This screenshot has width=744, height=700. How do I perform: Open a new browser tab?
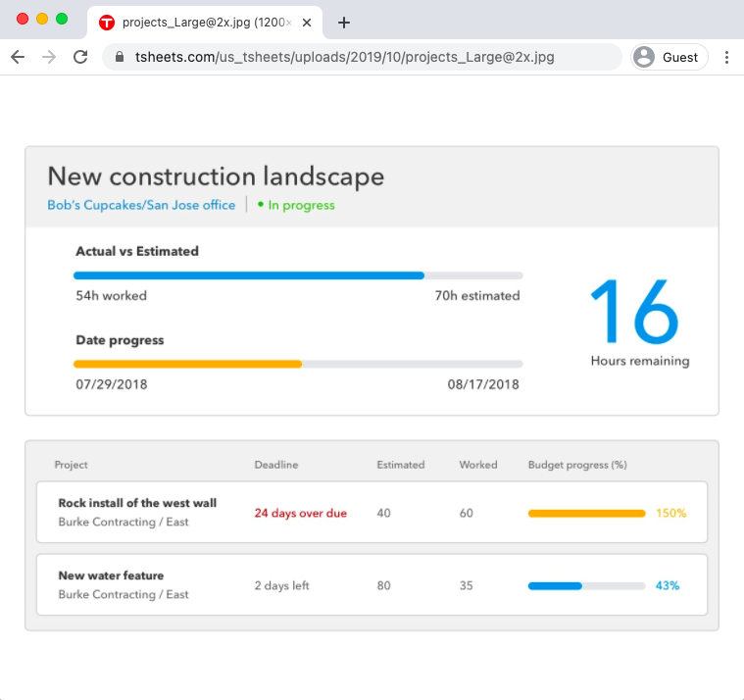(344, 23)
